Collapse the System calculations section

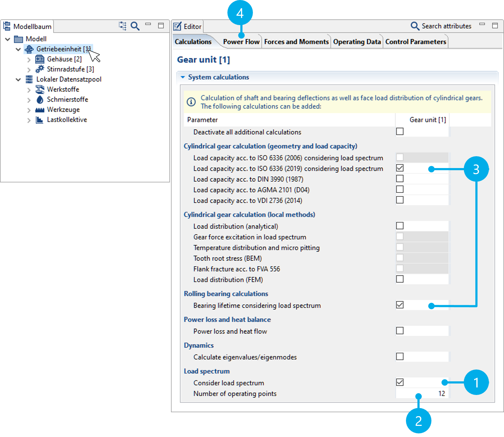[182, 77]
